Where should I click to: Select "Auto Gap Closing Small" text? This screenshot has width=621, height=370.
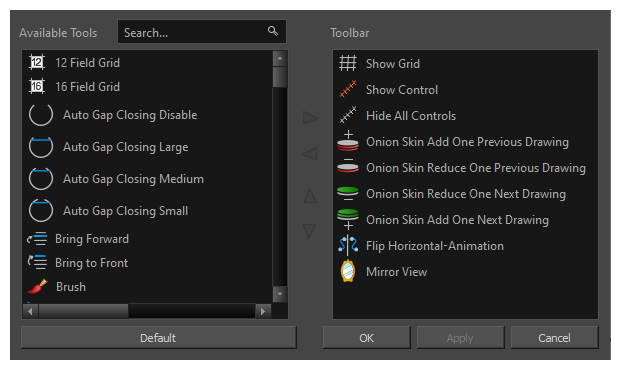coord(126,211)
